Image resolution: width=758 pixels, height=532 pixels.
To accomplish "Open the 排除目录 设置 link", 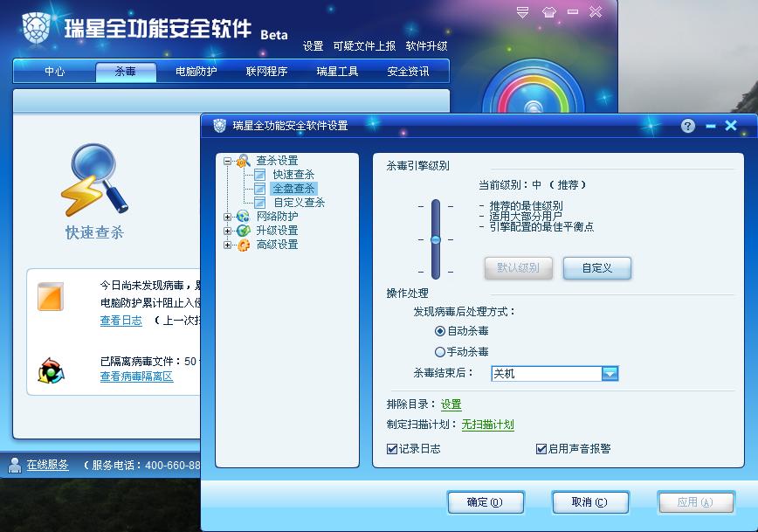I will tap(451, 404).
